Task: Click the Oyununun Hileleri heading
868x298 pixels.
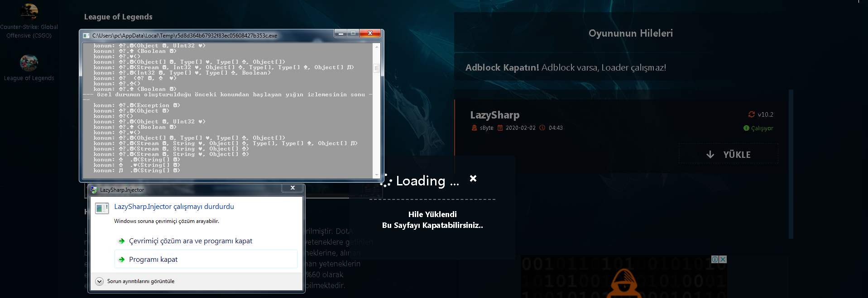Action: coord(630,33)
